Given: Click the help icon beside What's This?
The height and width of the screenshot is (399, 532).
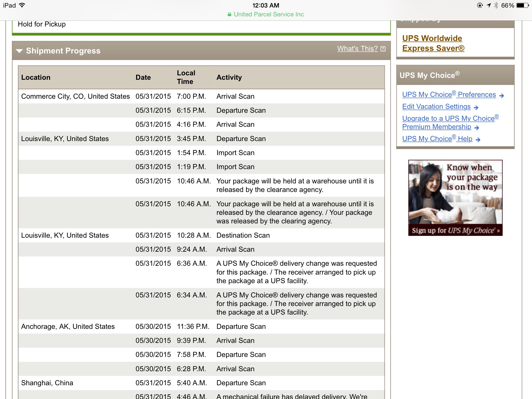Looking at the screenshot, I should [383, 49].
